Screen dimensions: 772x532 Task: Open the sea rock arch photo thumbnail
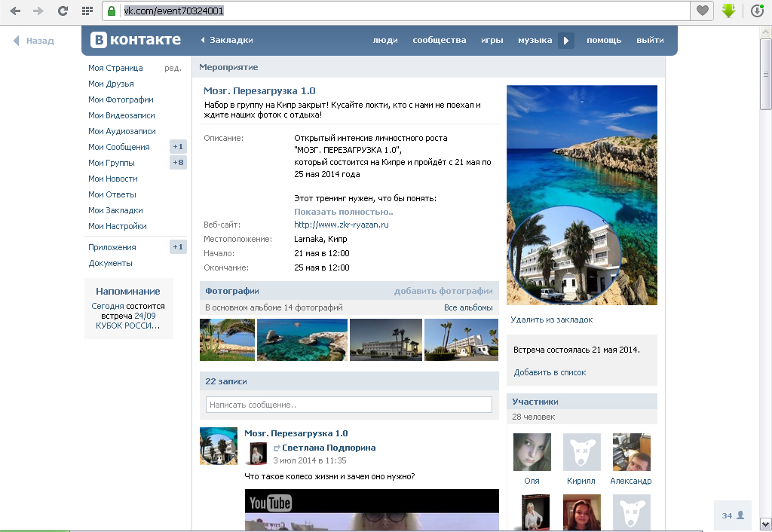[302, 340]
